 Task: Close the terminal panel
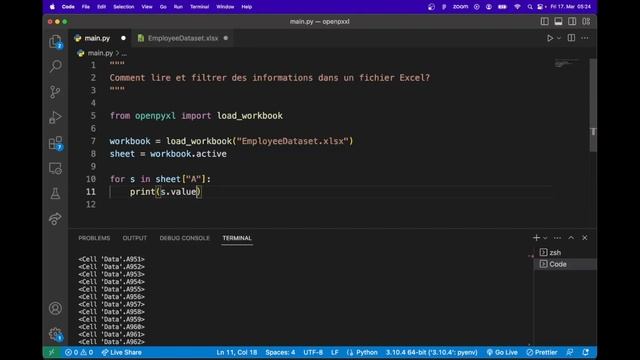[584, 238]
